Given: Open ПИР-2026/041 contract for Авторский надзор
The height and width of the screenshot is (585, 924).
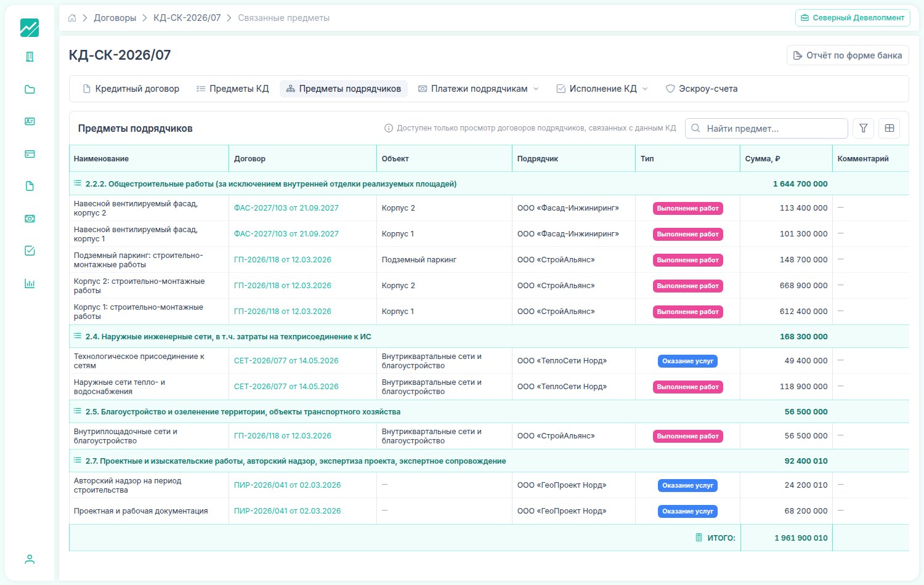Looking at the screenshot, I should (288, 485).
